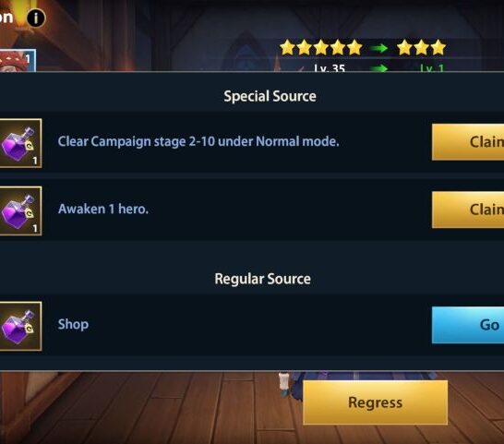
Task: Select the Special Source heading
Action: point(270,96)
